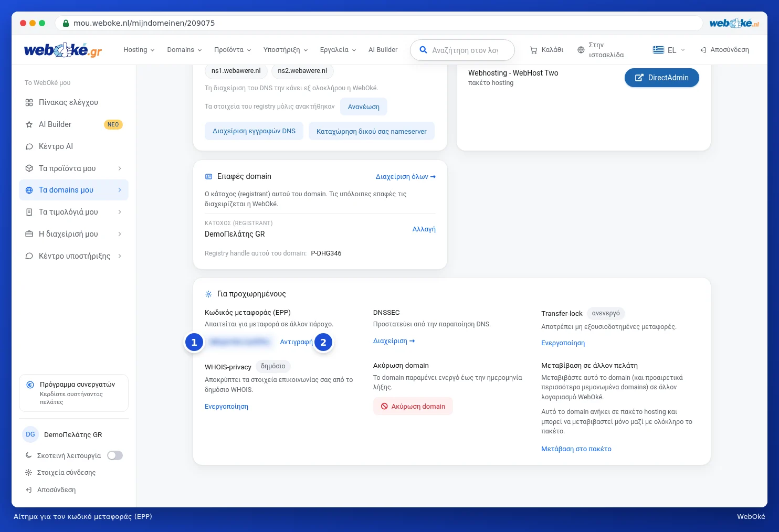Enable WHOIS-privacy via Ενεργοποίηση link
This screenshot has height=532, width=779.
pyautogui.click(x=226, y=407)
